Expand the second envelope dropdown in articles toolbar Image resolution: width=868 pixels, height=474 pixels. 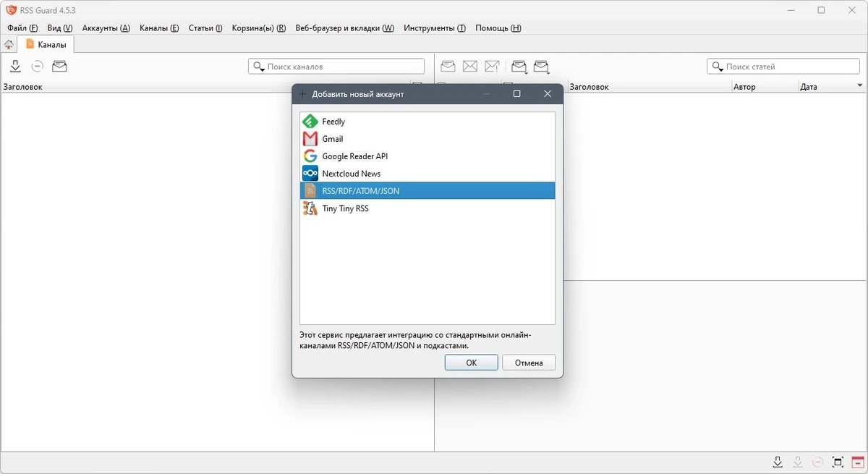[542, 67]
